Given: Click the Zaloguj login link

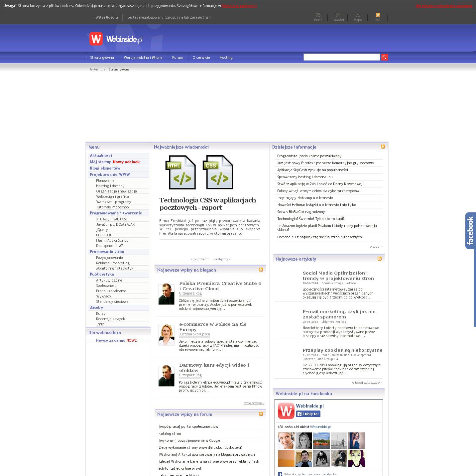Looking at the screenshot, I should (x=172, y=17).
